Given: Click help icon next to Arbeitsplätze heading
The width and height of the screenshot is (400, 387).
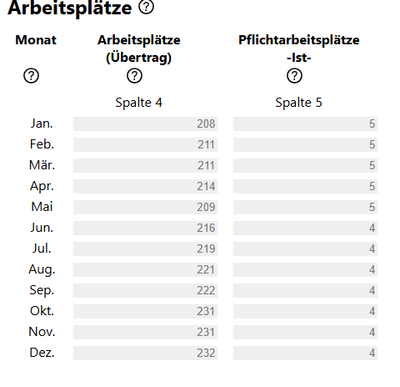Looking at the screenshot, I should 146,7.
